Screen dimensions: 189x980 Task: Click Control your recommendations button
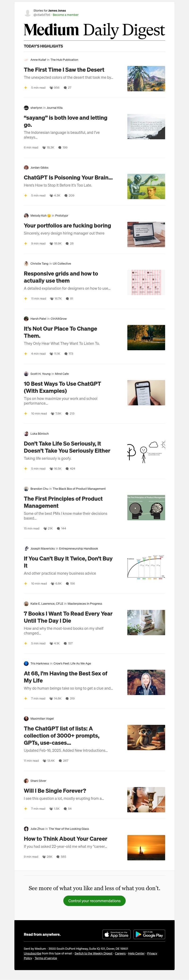point(94,901)
